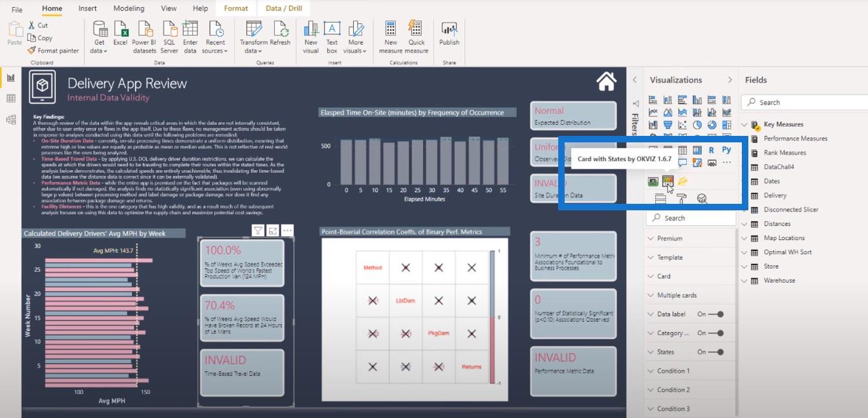Open More options ellipsis on selected visual
868x418 pixels.
(288, 230)
